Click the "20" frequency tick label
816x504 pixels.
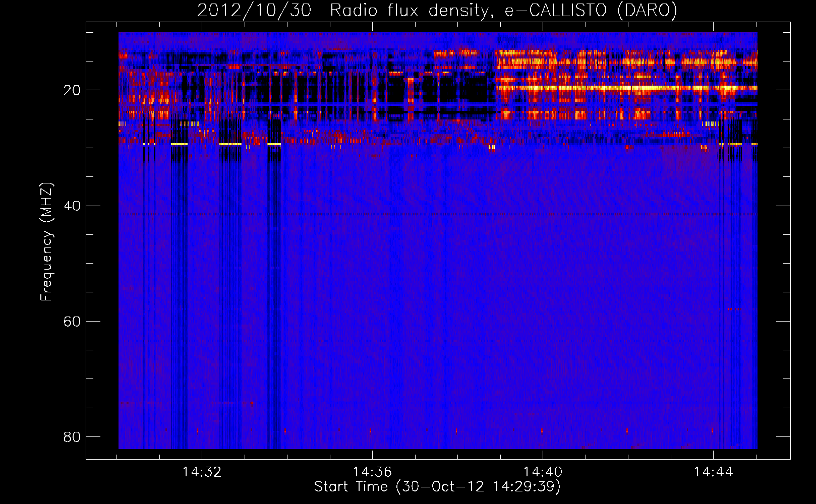click(72, 91)
